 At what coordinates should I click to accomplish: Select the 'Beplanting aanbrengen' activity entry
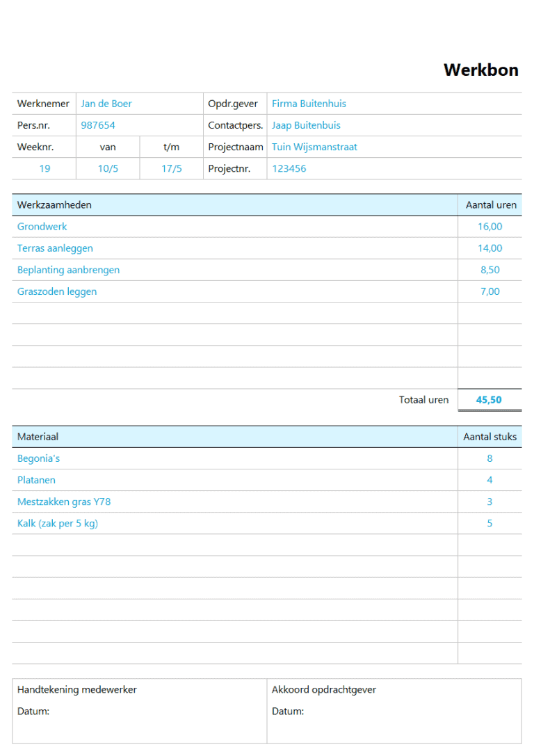tap(68, 270)
